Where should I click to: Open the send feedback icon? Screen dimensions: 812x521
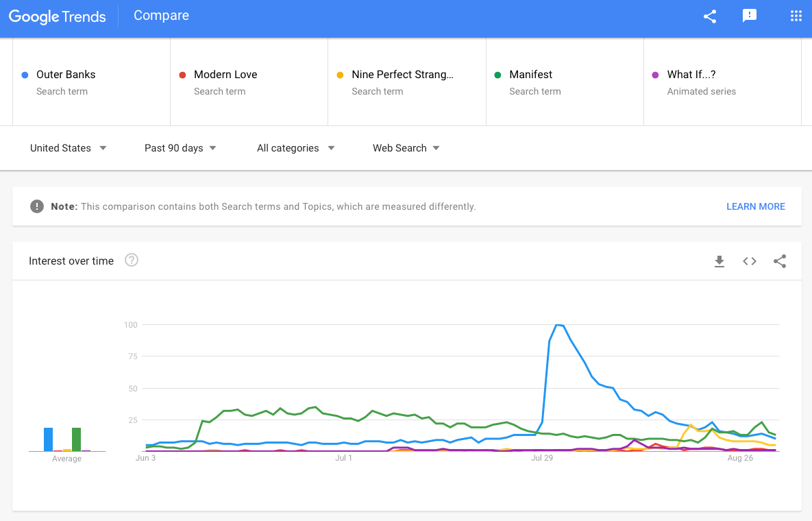[750, 16]
